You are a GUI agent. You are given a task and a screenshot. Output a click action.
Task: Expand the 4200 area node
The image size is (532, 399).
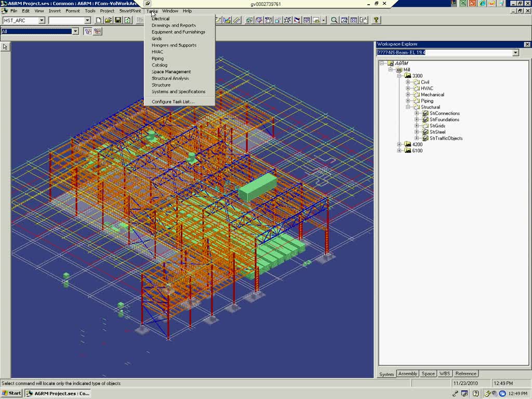[x=399, y=144]
